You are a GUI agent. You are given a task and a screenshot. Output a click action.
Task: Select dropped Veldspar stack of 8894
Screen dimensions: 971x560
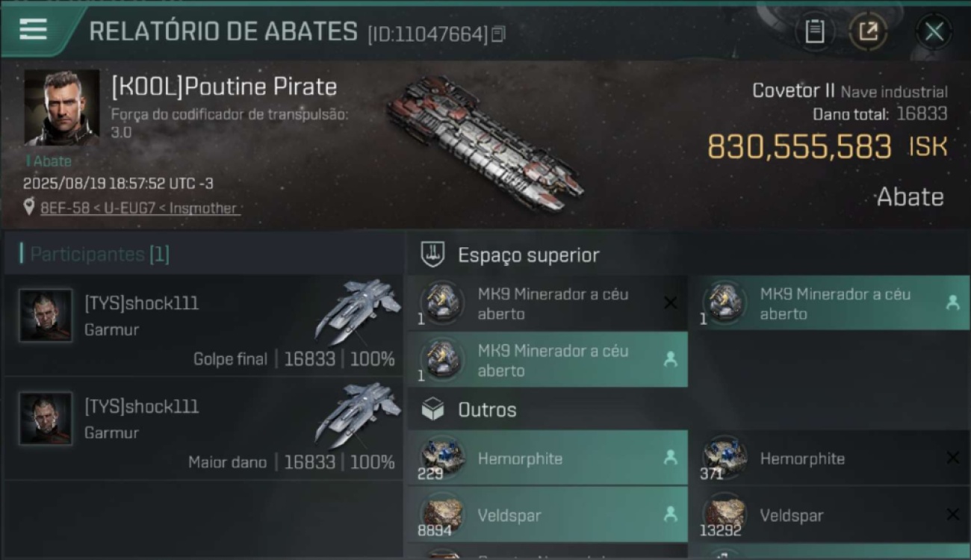pos(547,514)
